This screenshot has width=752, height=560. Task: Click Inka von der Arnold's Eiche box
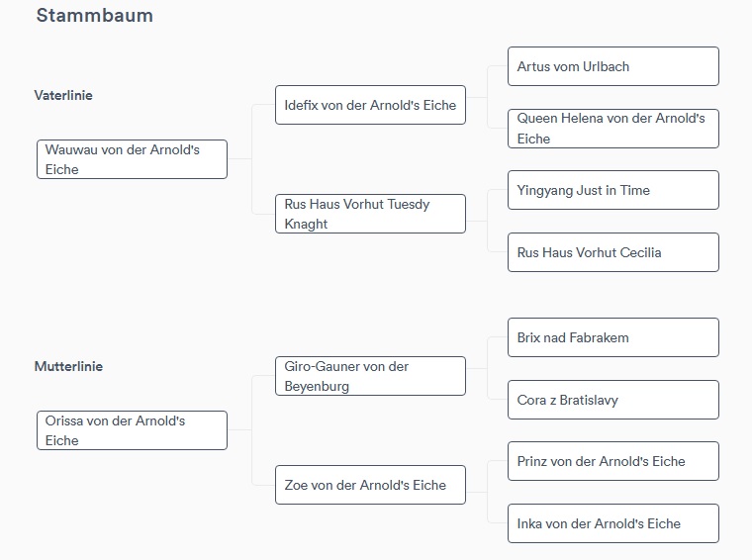pos(613,523)
